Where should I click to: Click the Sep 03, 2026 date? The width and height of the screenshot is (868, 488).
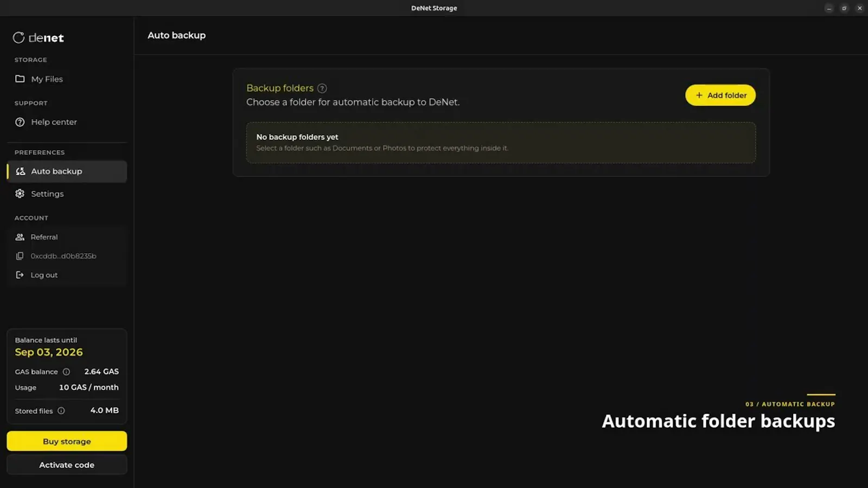tap(49, 352)
